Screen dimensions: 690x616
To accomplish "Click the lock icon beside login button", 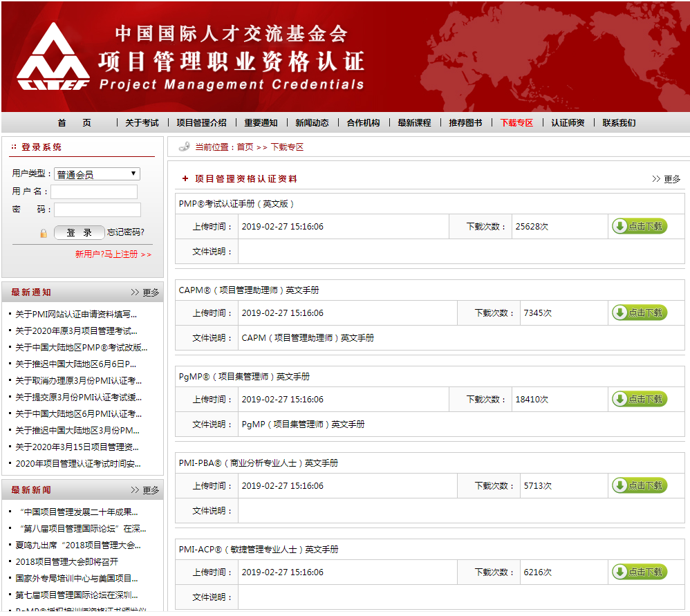I will [x=44, y=233].
